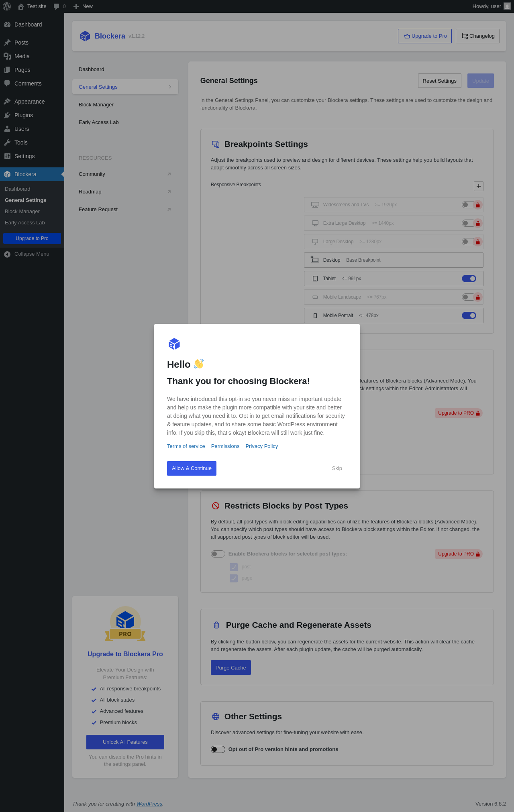Viewport: 514px width, 812px height.
Task: Toggle the Large Desktop breakpoint switch
Action: pyautogui.click(x=469, y=242)
